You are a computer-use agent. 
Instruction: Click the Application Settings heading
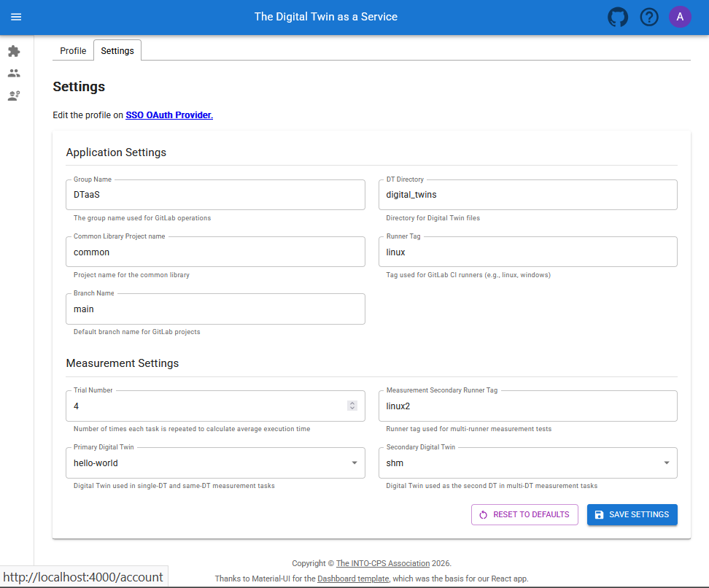[x=116, y=152]
